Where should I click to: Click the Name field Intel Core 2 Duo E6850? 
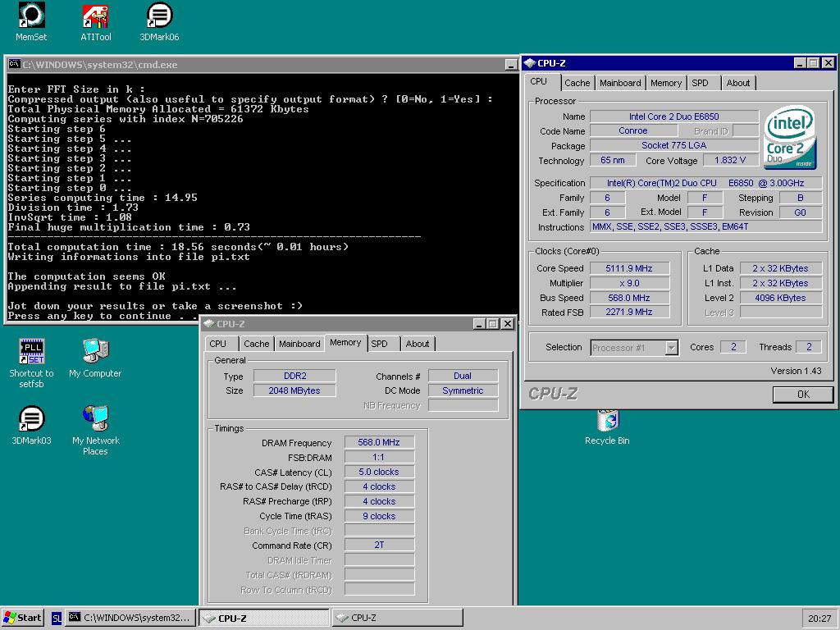click(x=674, y=116)
